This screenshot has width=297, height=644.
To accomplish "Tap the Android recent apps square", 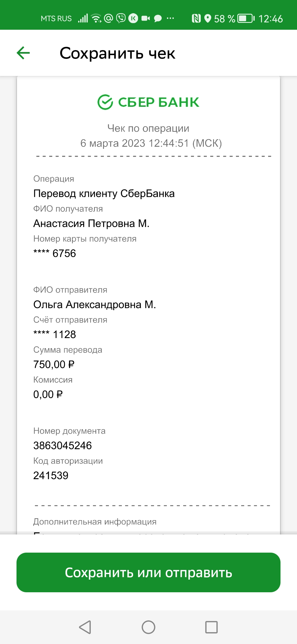I will click(211, 627).
